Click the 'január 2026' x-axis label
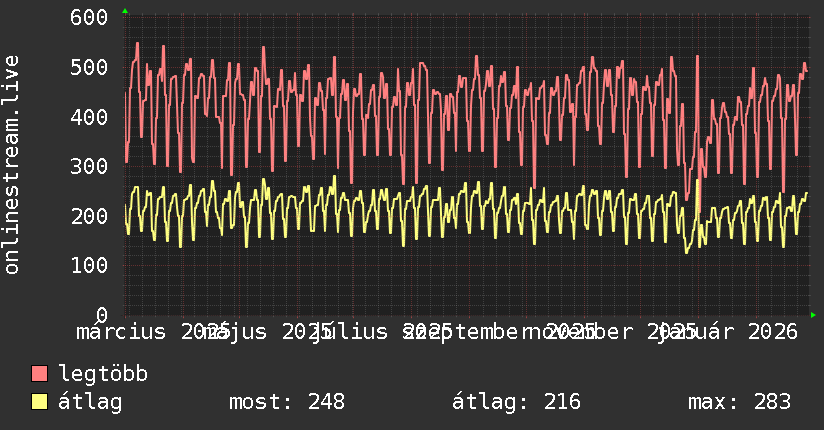This screenshot has height=430, width=824. (728, 332)
